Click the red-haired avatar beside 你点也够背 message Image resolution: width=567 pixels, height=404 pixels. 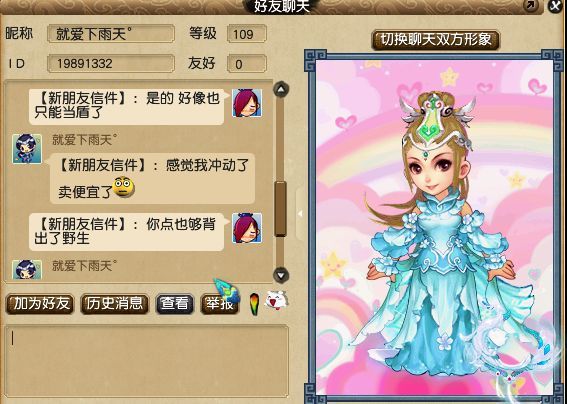247,228
